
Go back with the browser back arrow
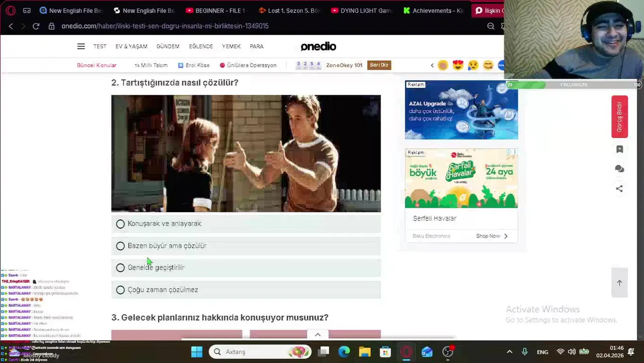11,26
